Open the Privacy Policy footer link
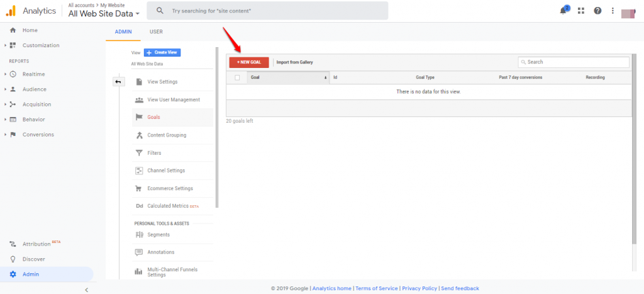Viewport: 644px width, 294px height. [x=419, y=288]
